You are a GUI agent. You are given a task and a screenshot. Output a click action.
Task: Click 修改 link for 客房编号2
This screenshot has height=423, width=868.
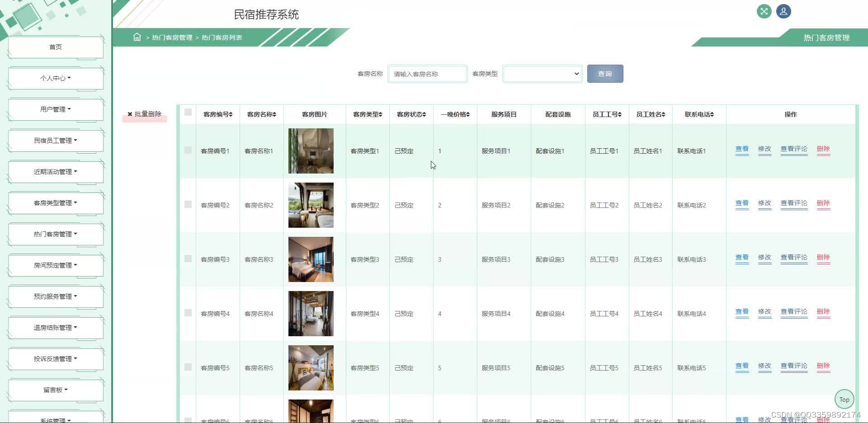pyautogui.click(x=764, y=203)
